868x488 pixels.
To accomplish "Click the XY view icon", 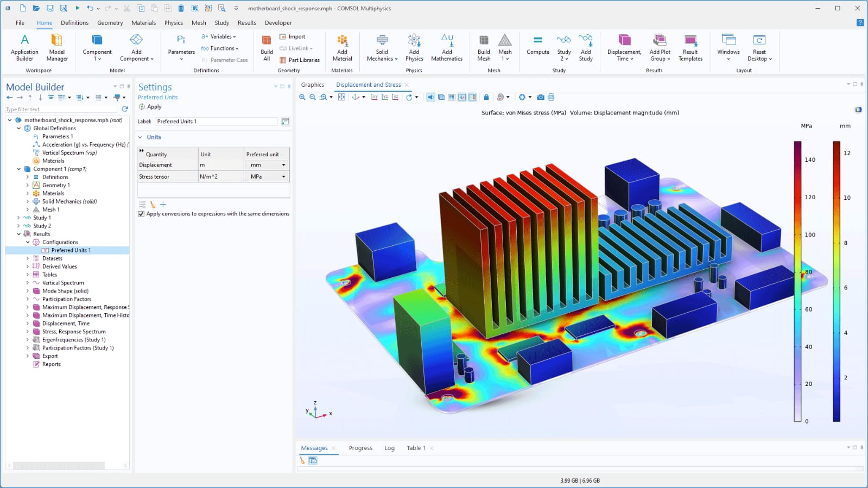I will pos(374,97).
